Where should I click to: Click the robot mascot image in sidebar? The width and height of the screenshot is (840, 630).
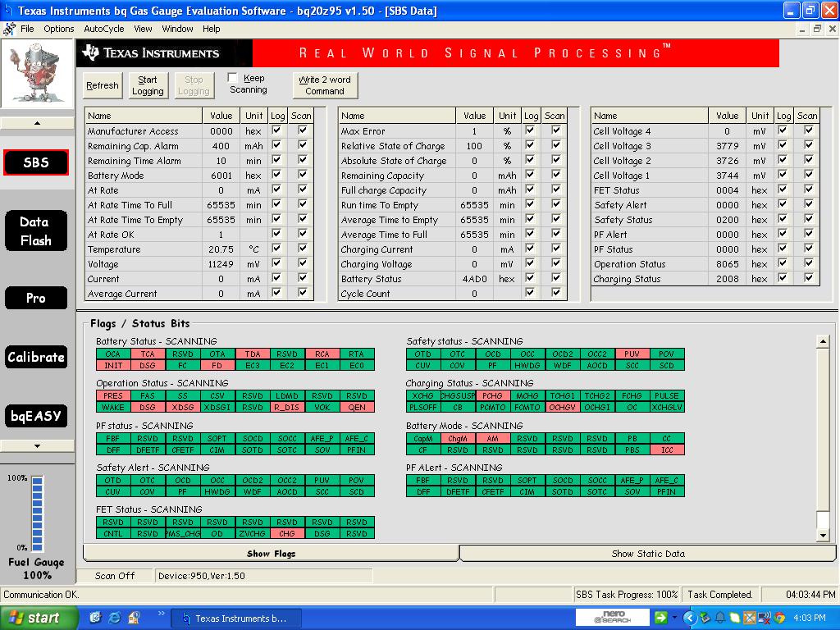(x=37, y=73)
